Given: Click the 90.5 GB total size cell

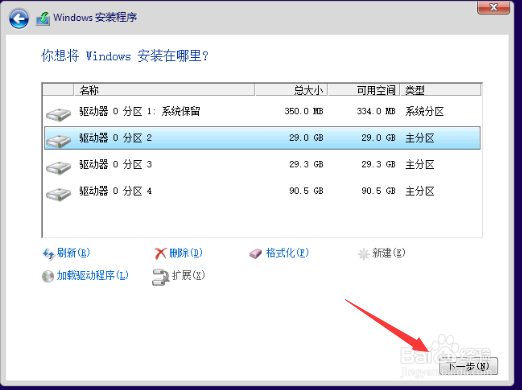Looking at the screenshot, I should point(306,191).
